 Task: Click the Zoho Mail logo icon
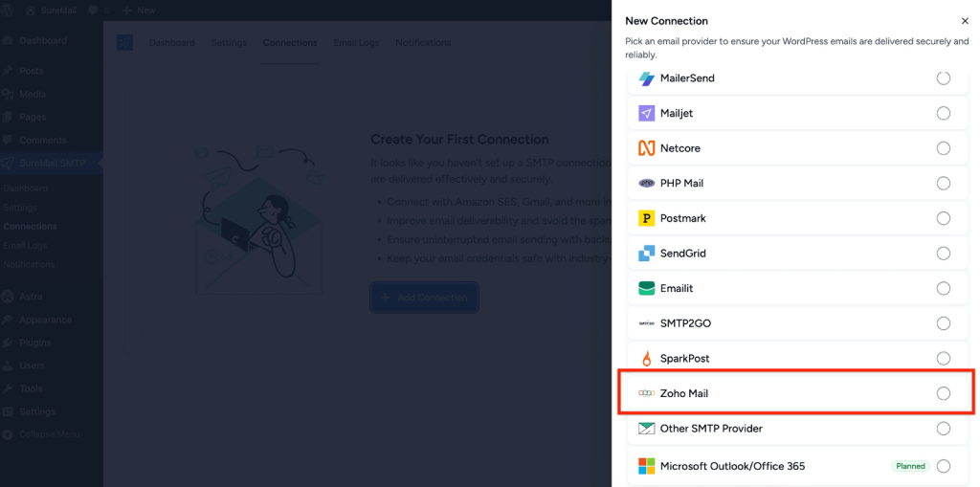[x=646, y=393]
